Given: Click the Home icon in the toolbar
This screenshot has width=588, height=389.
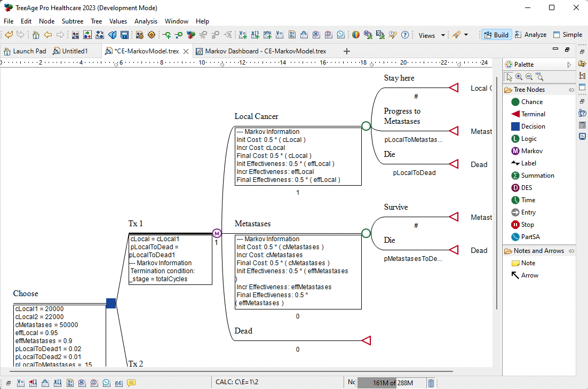Looking at the screenshot, I should click(36, 35).
